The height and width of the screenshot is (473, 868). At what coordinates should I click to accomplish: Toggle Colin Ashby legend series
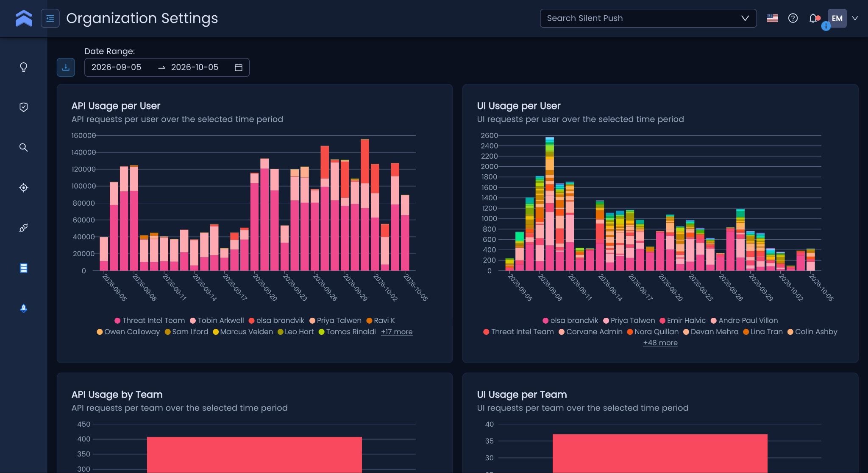812,332
